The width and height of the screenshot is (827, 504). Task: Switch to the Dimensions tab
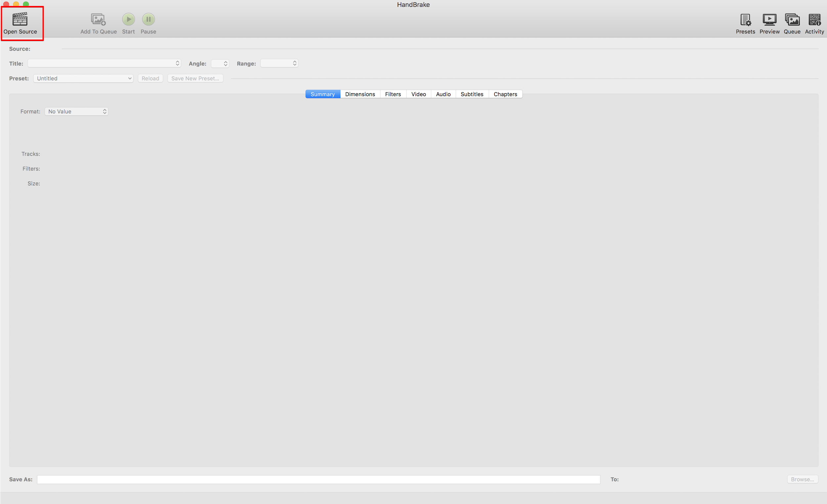[x=360, y=94]
